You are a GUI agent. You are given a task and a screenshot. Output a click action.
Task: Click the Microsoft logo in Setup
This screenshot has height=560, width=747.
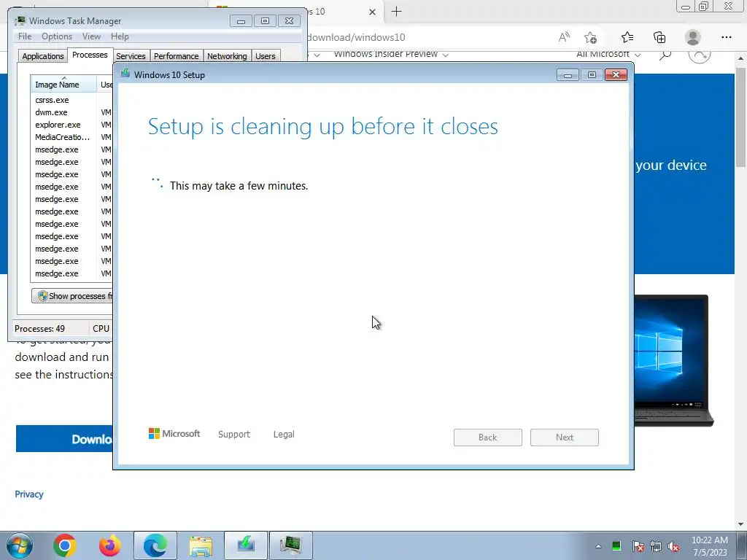(174, 433)
